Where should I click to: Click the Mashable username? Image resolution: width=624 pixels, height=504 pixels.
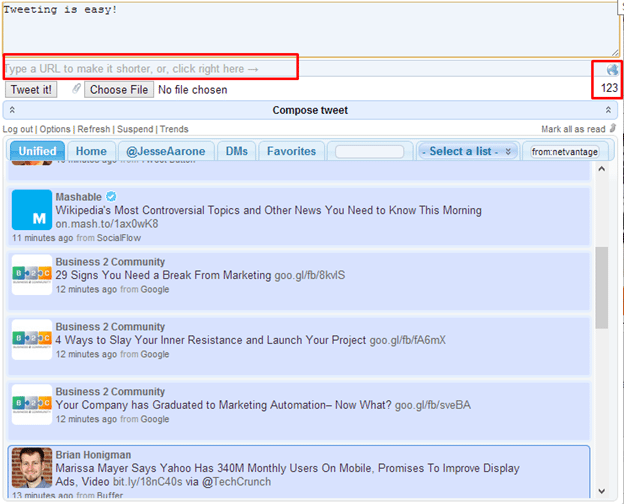pyautogui.click(x=78, y=197)
